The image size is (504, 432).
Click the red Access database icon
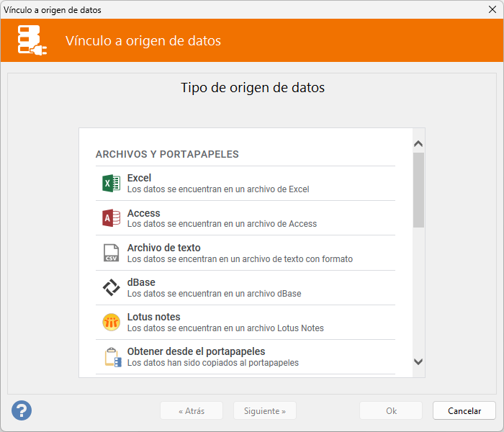(111, 218)
